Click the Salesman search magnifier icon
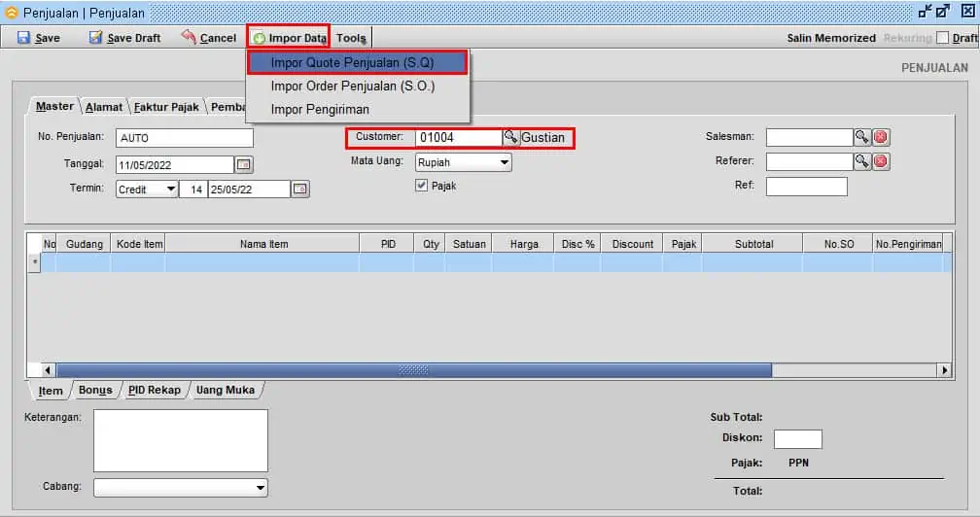Viewport: 980px width, 517px height. (861, 137)
